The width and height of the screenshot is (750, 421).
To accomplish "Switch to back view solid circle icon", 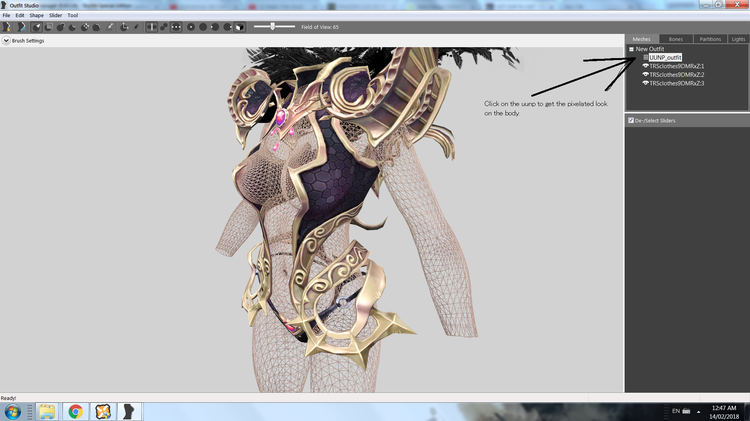I will pyautogui.click(x=203, y=27).
